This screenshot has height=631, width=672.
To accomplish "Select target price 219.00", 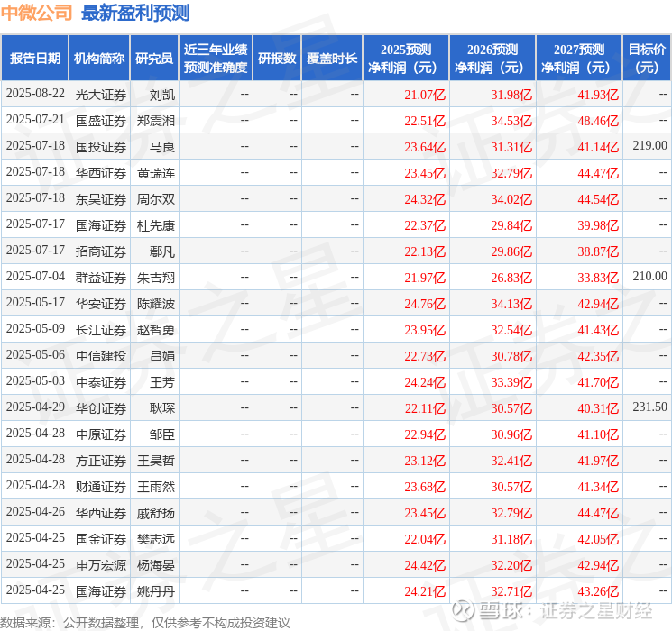I will click(649, 146).
